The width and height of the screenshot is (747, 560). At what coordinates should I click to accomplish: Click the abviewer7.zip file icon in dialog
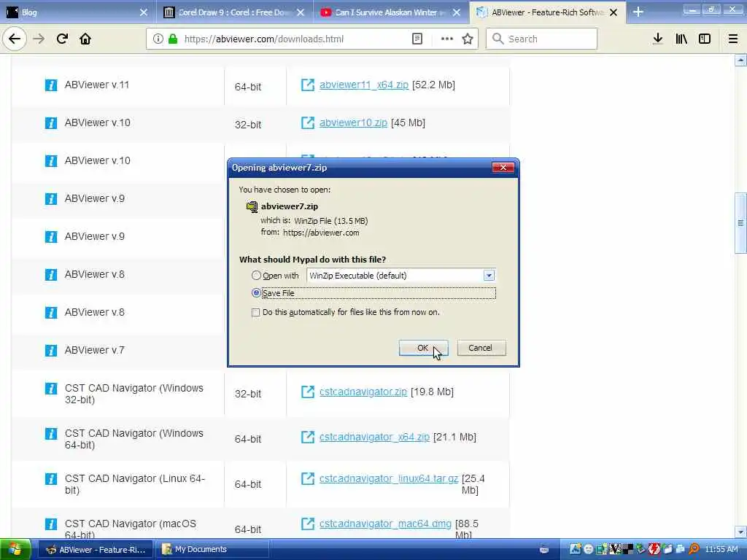[252, 206]
